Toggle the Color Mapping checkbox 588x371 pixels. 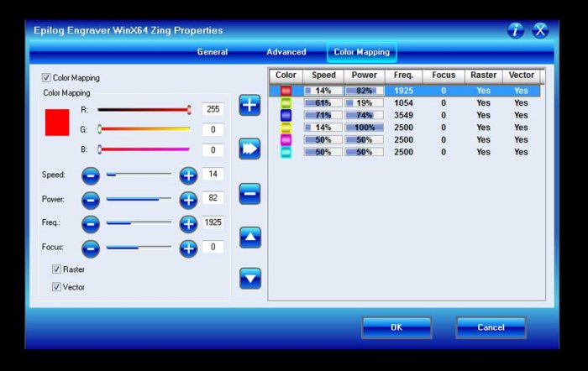pos(46,78)
